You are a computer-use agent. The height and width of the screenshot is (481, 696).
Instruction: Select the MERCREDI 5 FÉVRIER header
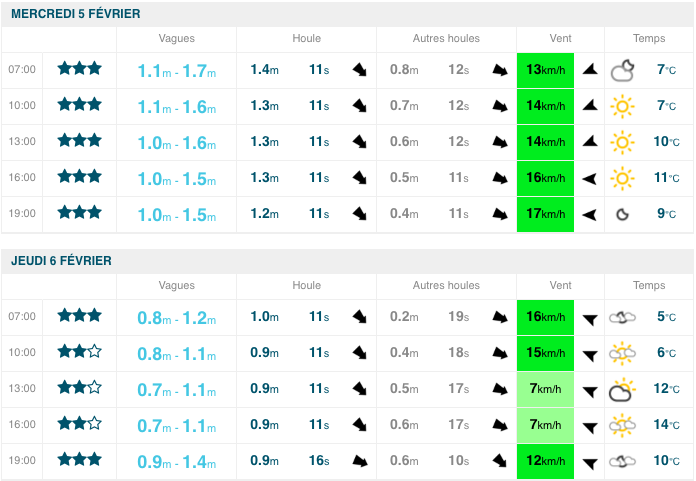coord(75,14)
